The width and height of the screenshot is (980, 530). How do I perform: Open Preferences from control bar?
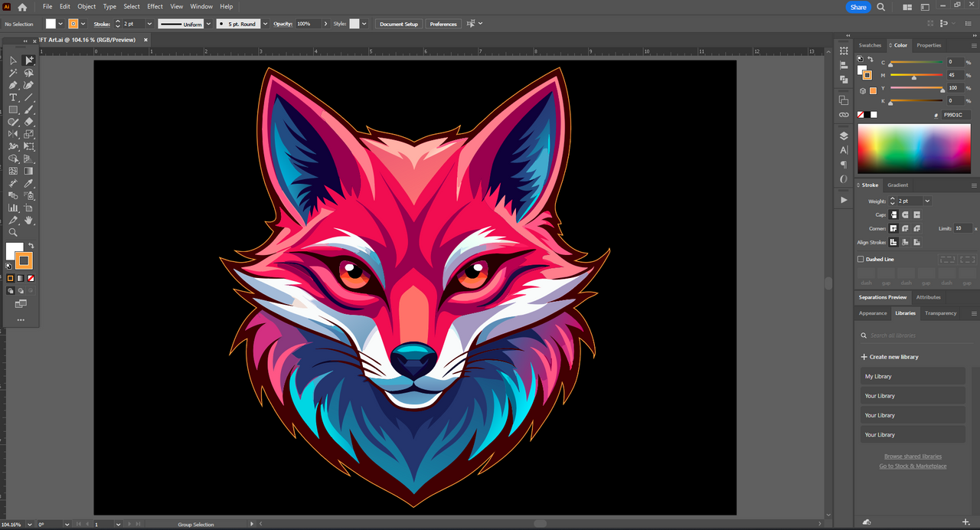point(443,24)
